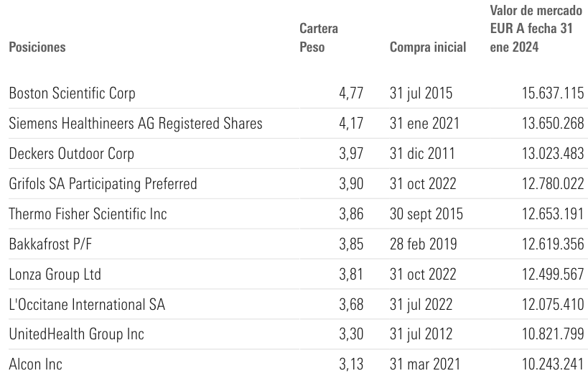The width and height of the screenshot is (588, 381).
Task: Click Grifols SA Participating Preferred
Action: 103,184
